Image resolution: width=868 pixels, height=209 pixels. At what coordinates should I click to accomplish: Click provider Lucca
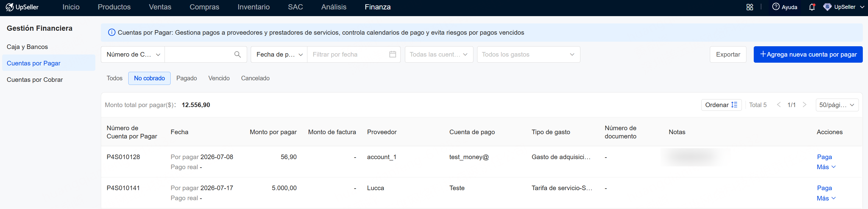(x=376, y=188)
